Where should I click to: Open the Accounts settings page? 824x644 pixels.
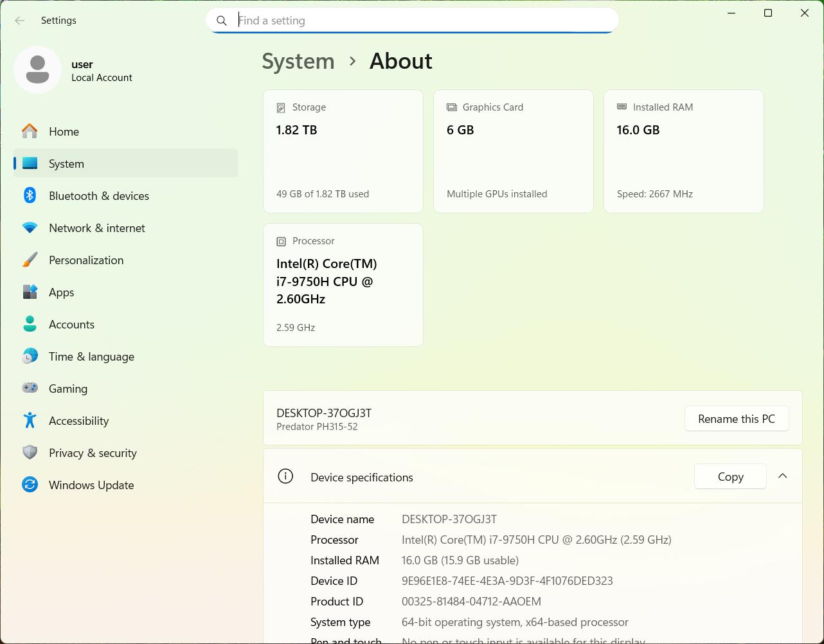click(71, 325)
